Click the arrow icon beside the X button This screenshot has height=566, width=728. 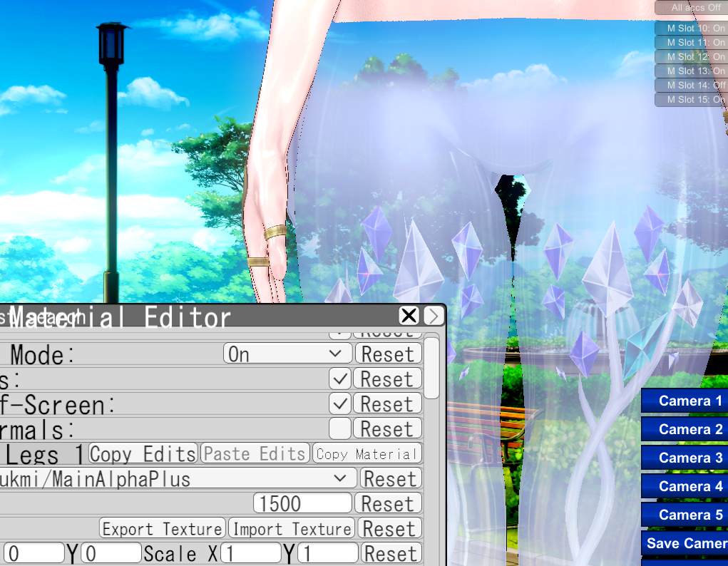click(x=433, y=316)
